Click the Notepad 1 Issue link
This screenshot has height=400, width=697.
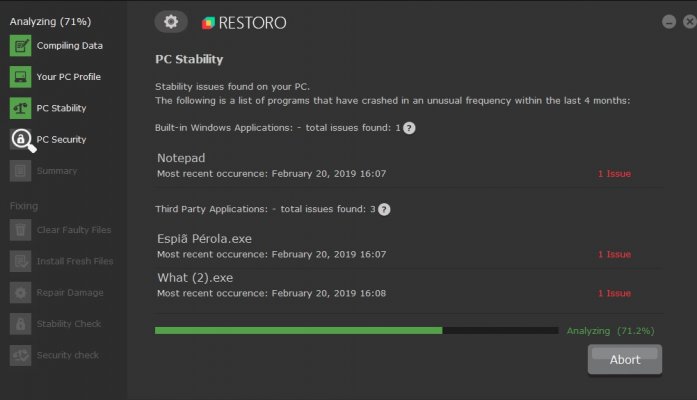click(614, 174)
